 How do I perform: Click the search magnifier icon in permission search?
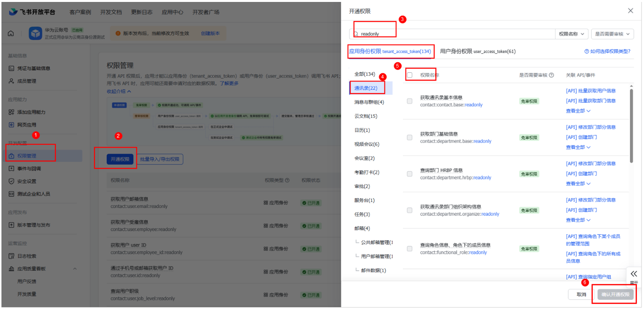(x=355, y=34)
